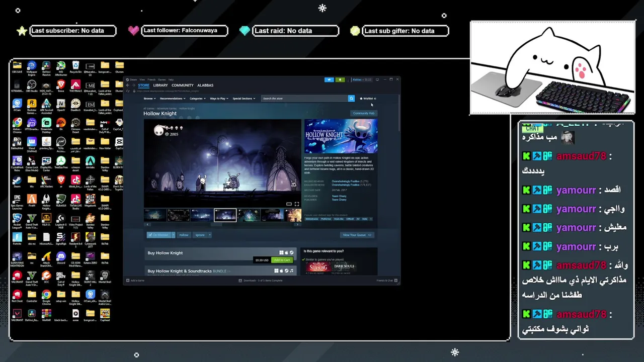Expand more tags with plus button
The width and height of the screenshot is (644, 362).
[x=371, y=219]
